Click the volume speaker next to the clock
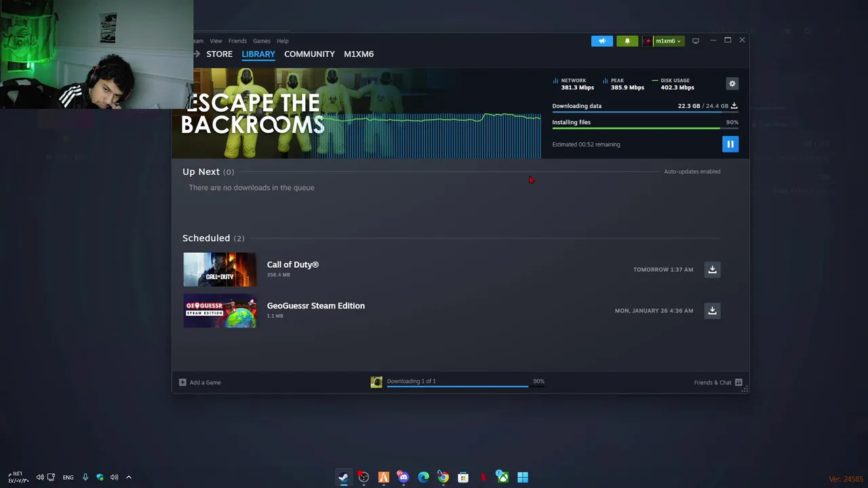 click(40, 477)
